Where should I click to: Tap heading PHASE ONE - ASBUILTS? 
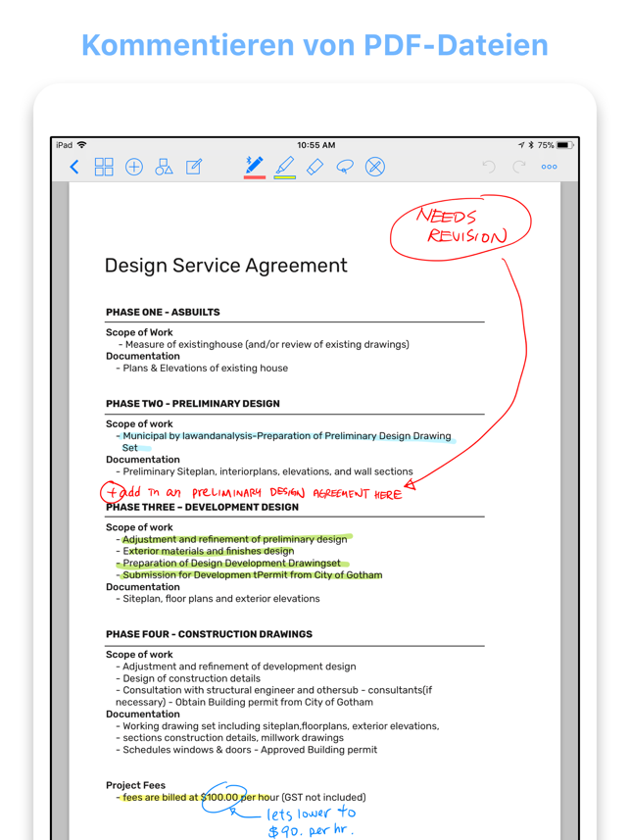tap(163, 313)
